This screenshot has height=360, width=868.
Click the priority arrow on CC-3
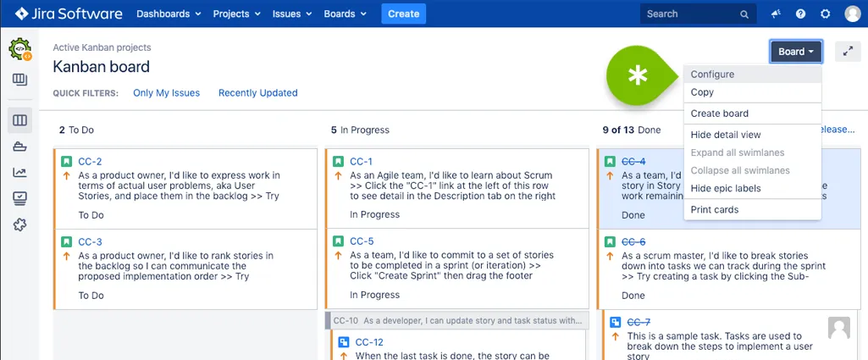point(66,257)
